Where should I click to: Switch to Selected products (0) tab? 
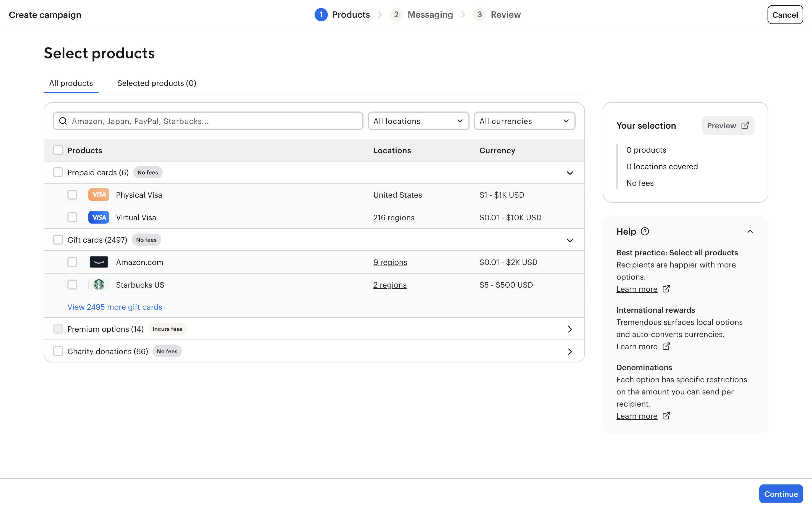157,83
